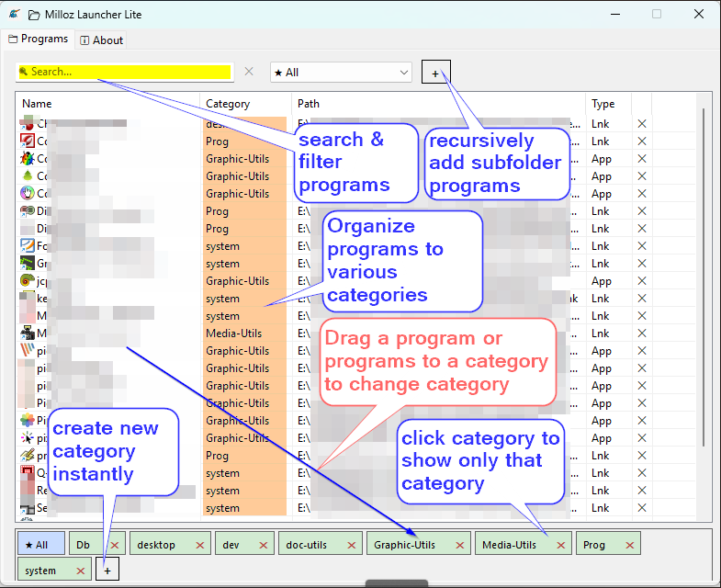
Task: Remove the row starting with 'Se'
Action: 642,508
